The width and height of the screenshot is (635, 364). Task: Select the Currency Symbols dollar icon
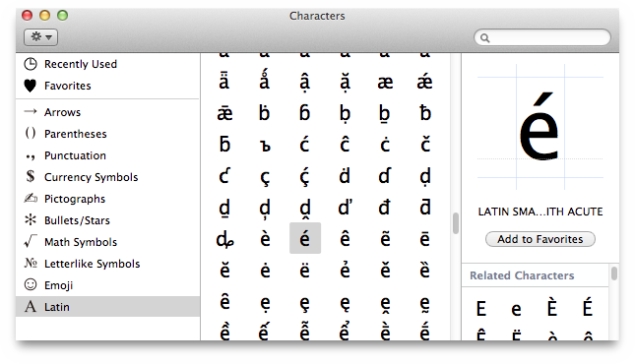31,176
